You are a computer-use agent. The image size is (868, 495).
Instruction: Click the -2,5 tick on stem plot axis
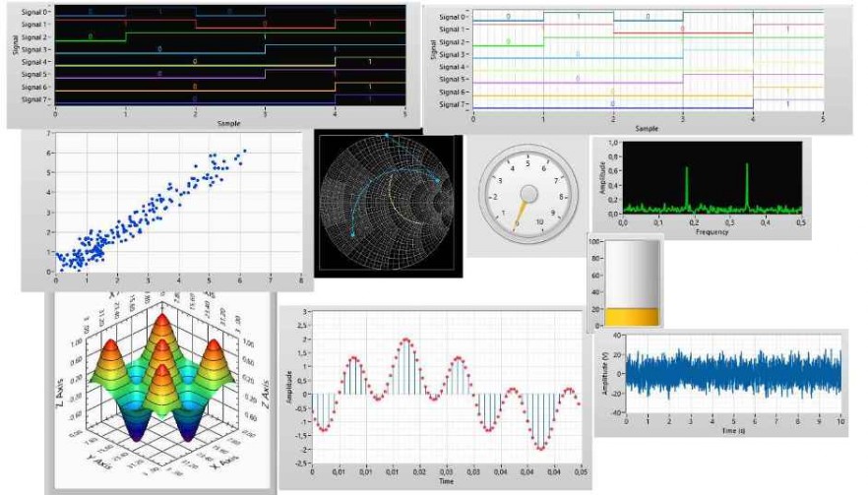click(x=300, y=464)
